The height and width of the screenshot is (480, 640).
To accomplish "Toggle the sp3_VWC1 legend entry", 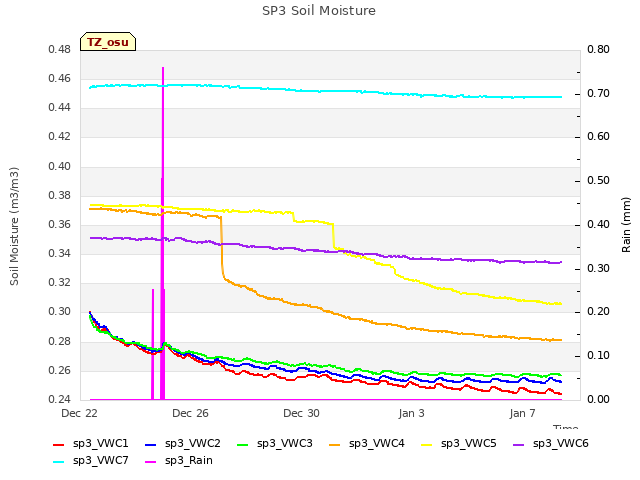I will (x=91, y=444).
